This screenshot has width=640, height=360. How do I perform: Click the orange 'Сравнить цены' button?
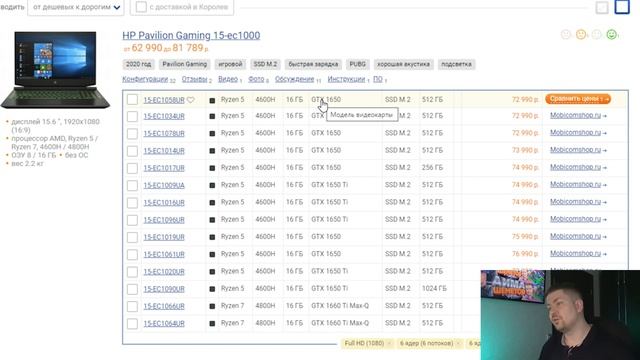578,99
